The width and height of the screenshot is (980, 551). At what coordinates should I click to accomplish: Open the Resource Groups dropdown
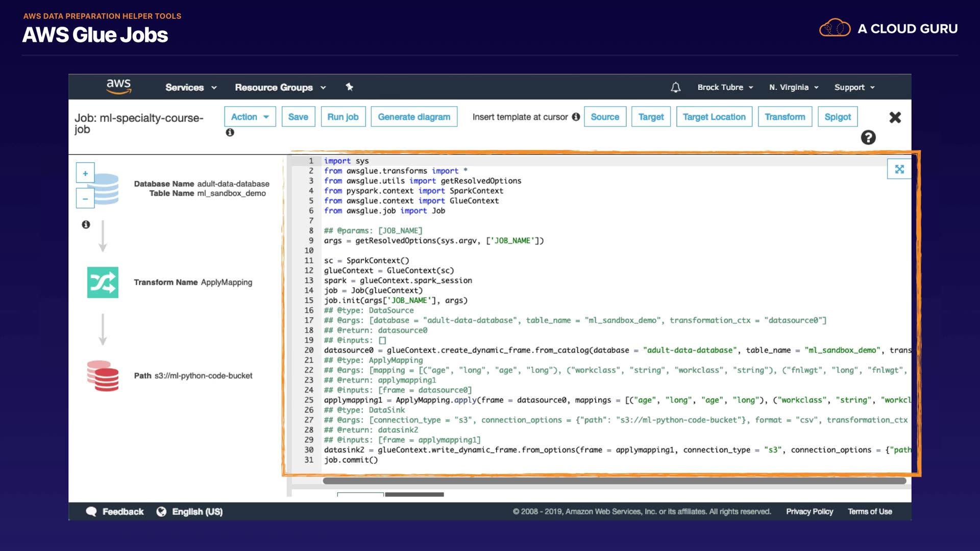[x=280, y=87]
